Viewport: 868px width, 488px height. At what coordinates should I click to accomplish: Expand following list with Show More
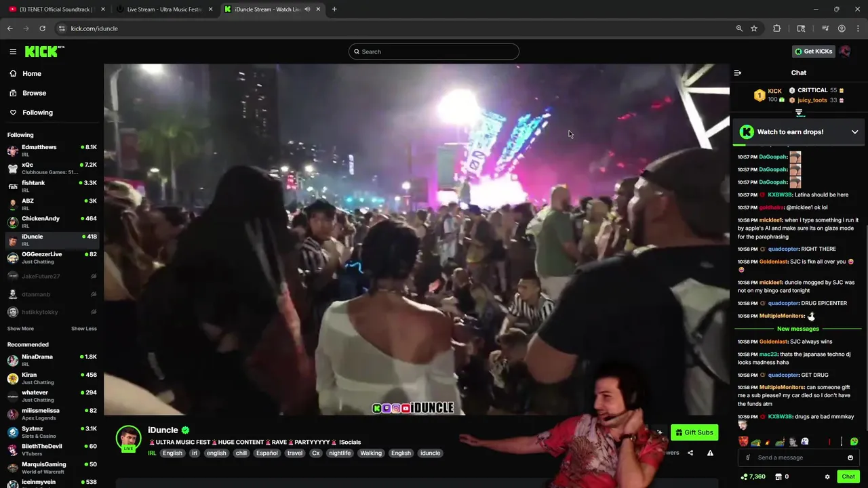tap(20, 329)
